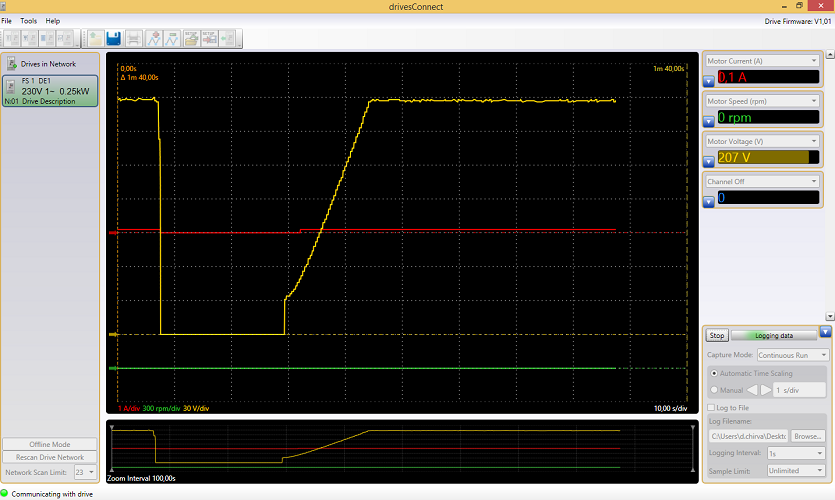Screen dimensions: 835x500
Task: Click the blue arrow beside Motor Speed value
Action: [709, 121]
